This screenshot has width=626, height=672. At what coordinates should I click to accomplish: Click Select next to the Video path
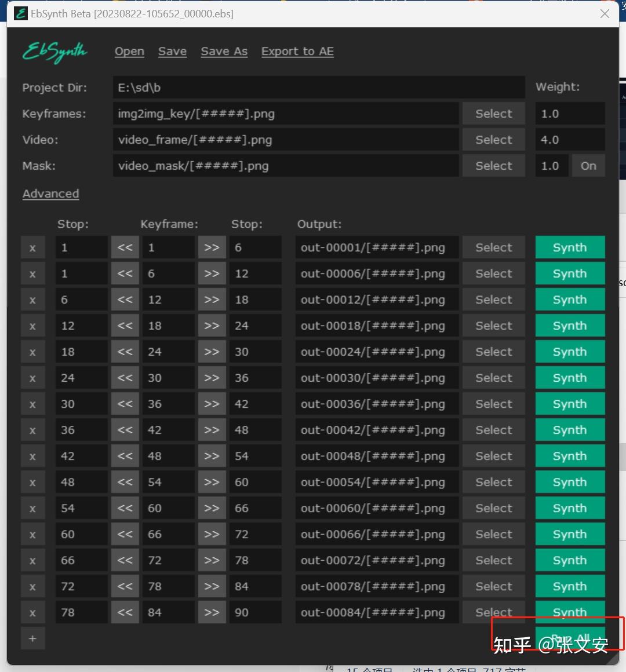(493, 139)
